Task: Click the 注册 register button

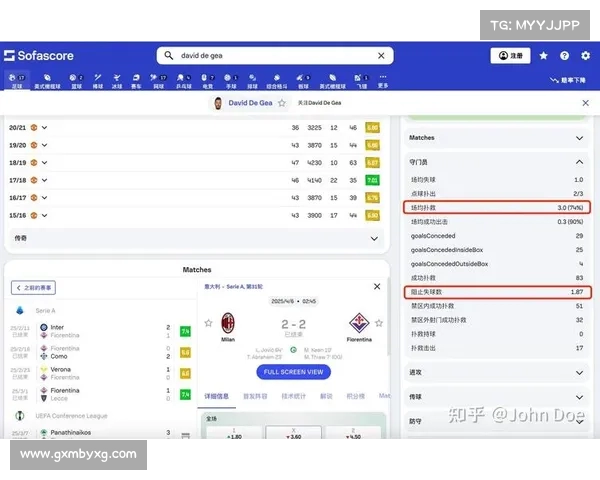Action: tap(510, 56)
